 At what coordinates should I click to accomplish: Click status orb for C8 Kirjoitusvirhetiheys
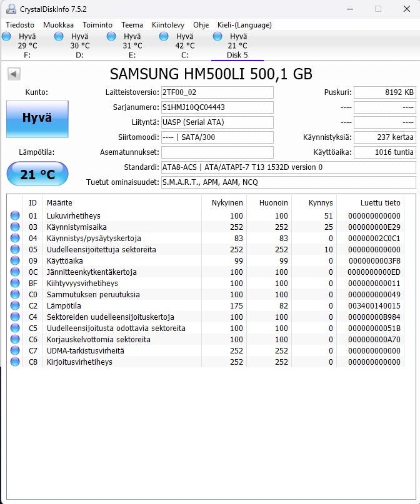(x=15, y=362)
